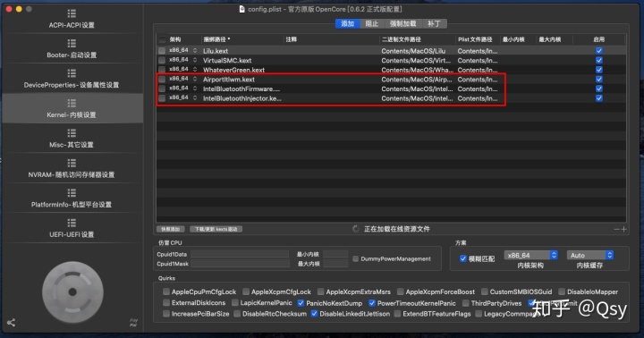This screenshot has height=338, width=644.
Task: Click the circular disc graphic in sidebar
Action: click(72, 292)
